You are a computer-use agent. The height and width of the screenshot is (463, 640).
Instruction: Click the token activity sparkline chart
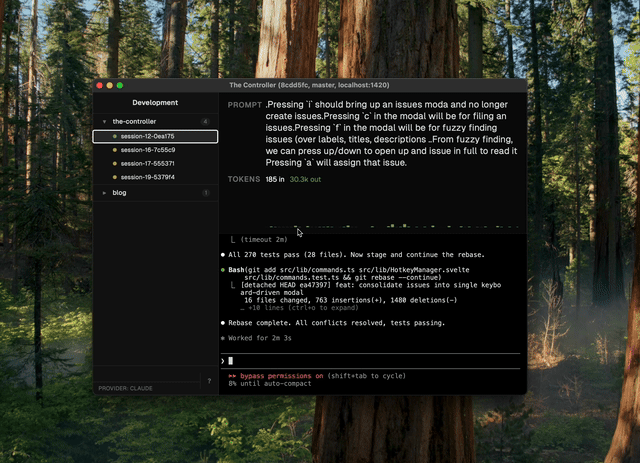393,226
